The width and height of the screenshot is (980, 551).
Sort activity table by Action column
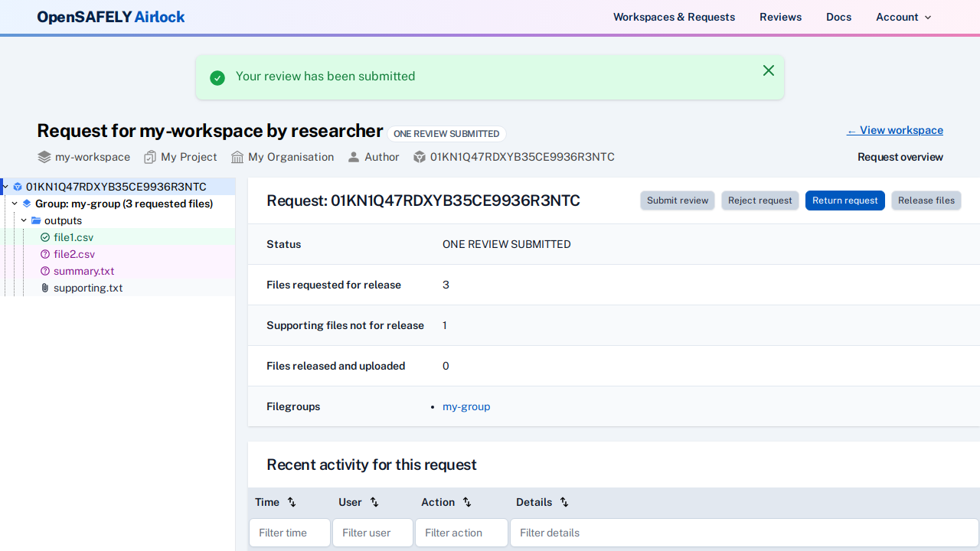(x=467, y=502)
